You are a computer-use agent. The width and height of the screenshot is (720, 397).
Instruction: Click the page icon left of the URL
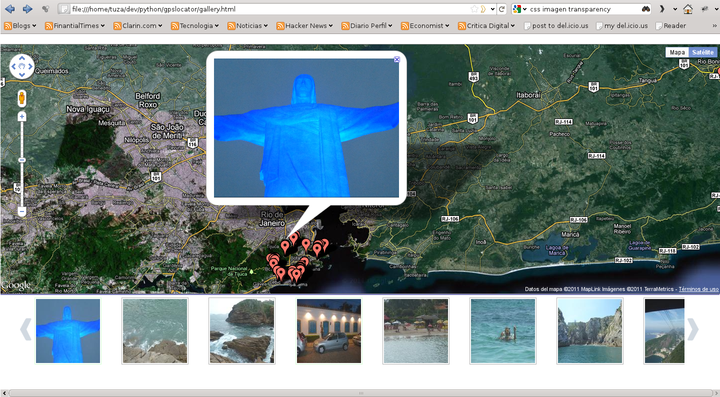(x=65, y=9)
